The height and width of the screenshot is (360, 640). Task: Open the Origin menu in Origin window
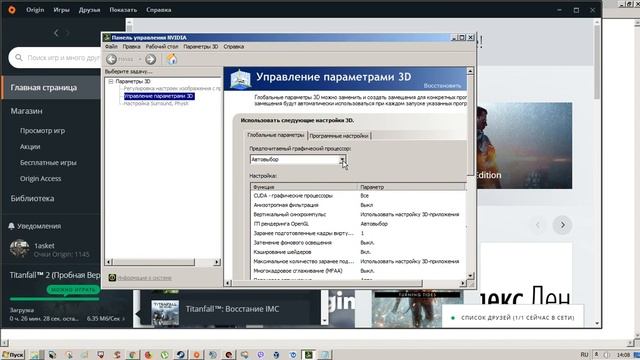(x=35, y=10)
